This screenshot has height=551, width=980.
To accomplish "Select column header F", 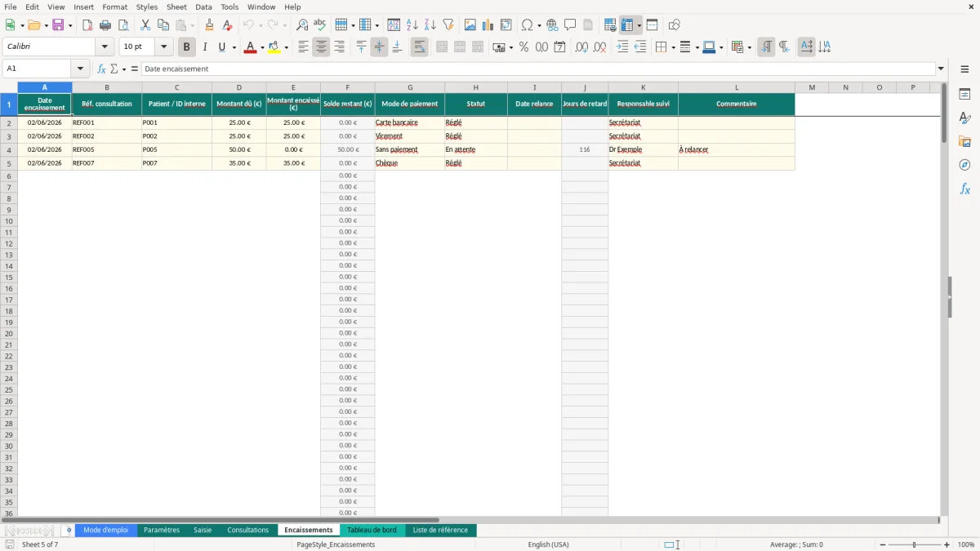I will pos(348,87).
